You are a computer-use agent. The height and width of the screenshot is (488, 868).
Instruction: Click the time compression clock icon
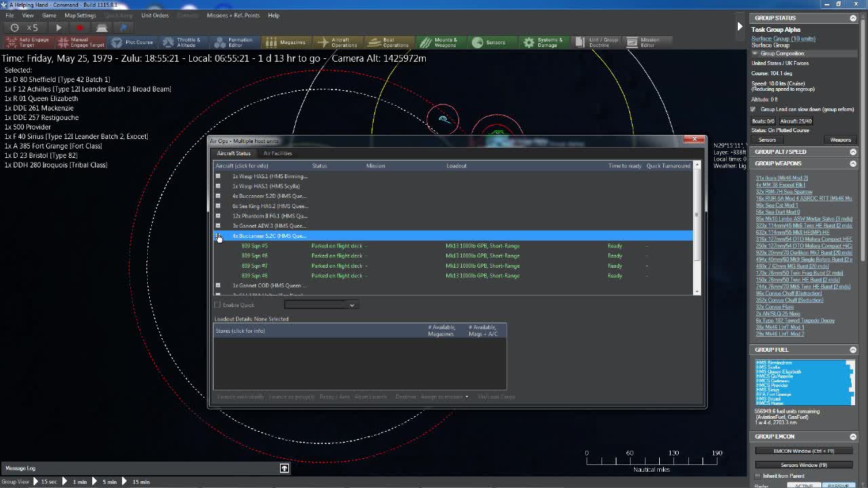(14, 28)
